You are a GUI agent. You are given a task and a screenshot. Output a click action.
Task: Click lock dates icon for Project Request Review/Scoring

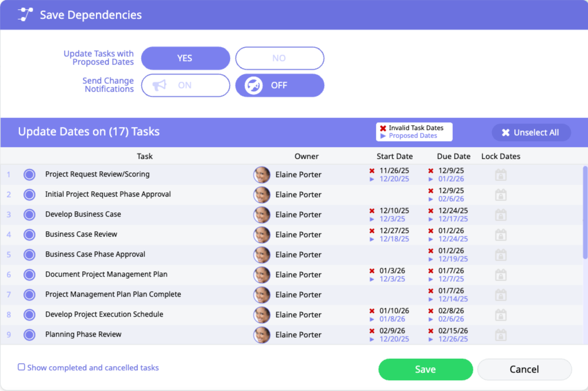[x=501, y=175]
